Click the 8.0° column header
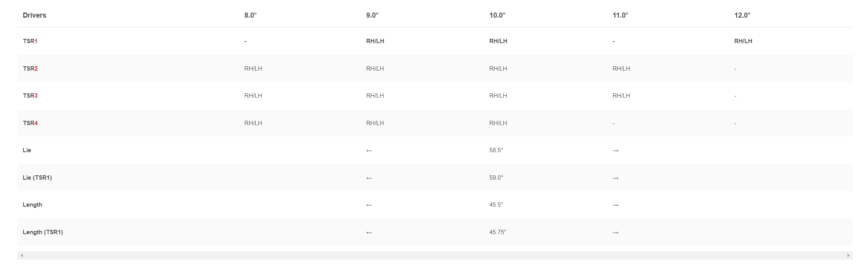 (x=250, y=15)
